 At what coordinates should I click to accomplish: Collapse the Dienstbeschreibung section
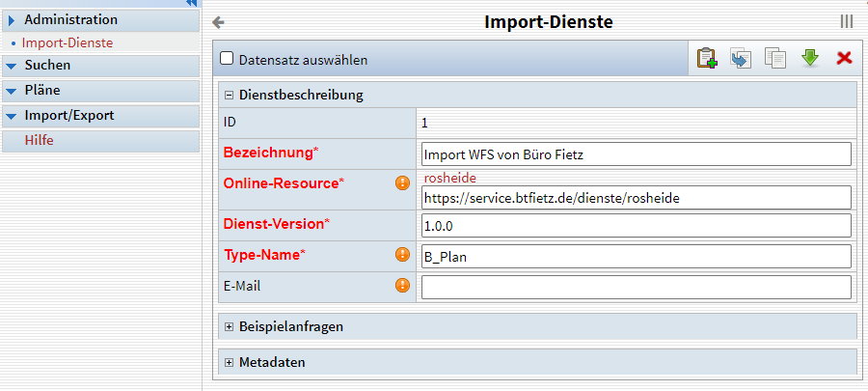[x=230, y=95]
